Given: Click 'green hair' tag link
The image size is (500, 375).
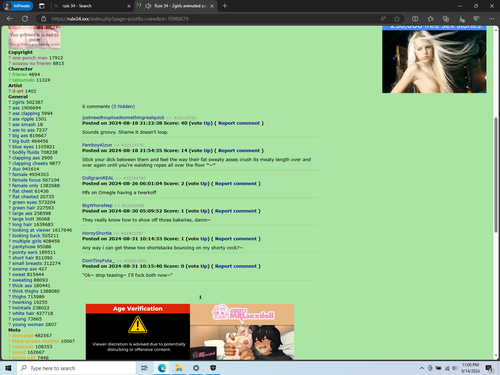Looking at the screenshot, I should [24, 208].
